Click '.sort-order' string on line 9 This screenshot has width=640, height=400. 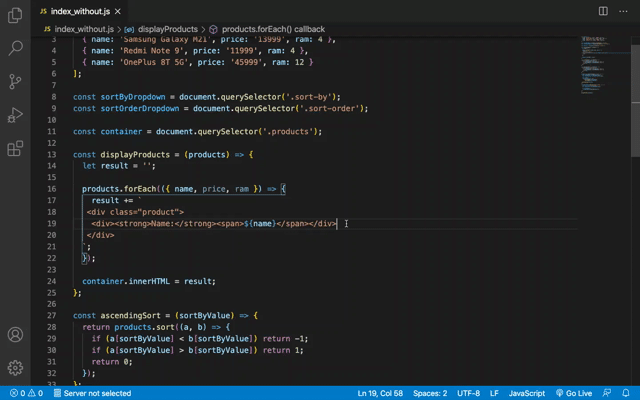tap(331, 108)
